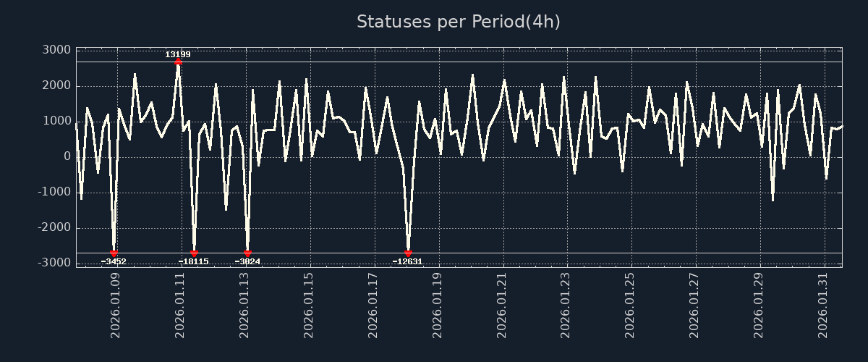Click the 0 value on y-axis
The width and height of the screenshot is (868, 362).
point(67,156)
